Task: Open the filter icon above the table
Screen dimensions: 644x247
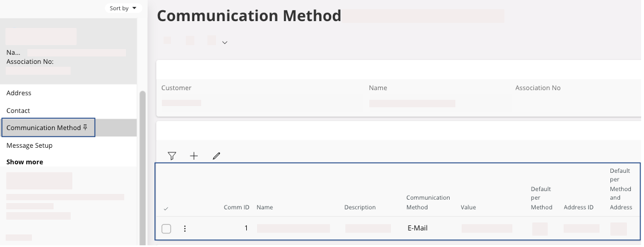Action: (x=172, y=156)
